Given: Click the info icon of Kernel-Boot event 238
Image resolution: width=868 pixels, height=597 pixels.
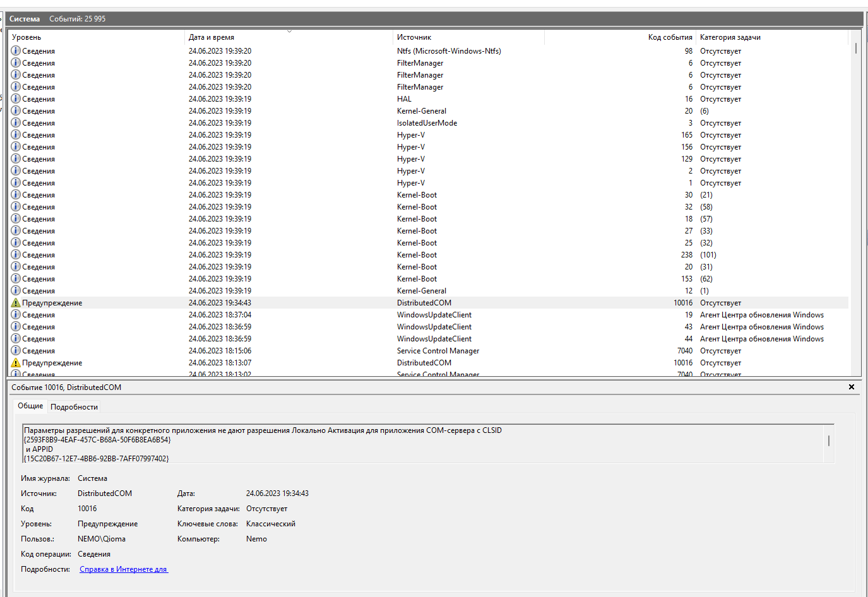Looking at the screenshot, I should tap(16, 254).
